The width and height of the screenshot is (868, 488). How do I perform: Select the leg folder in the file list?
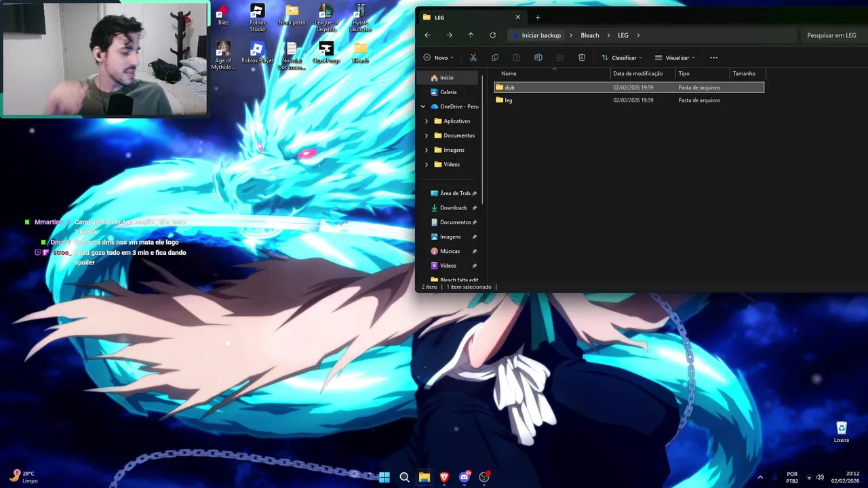[629, 100]
